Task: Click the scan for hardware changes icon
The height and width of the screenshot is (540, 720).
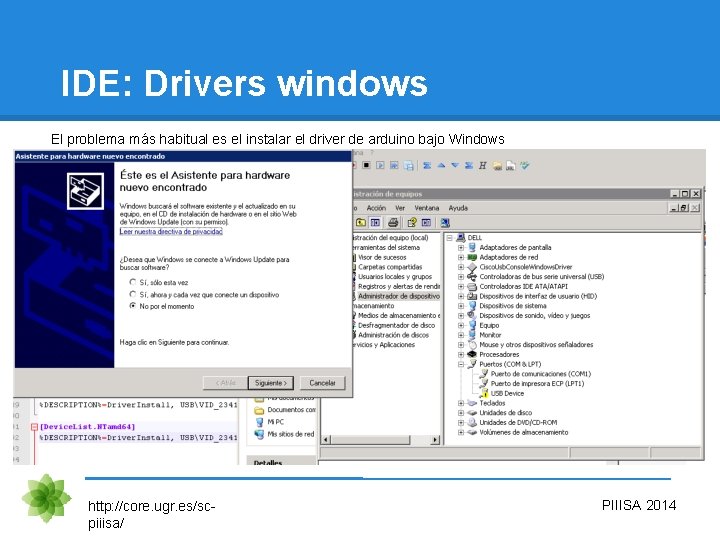Action: (x=445, y=223)
